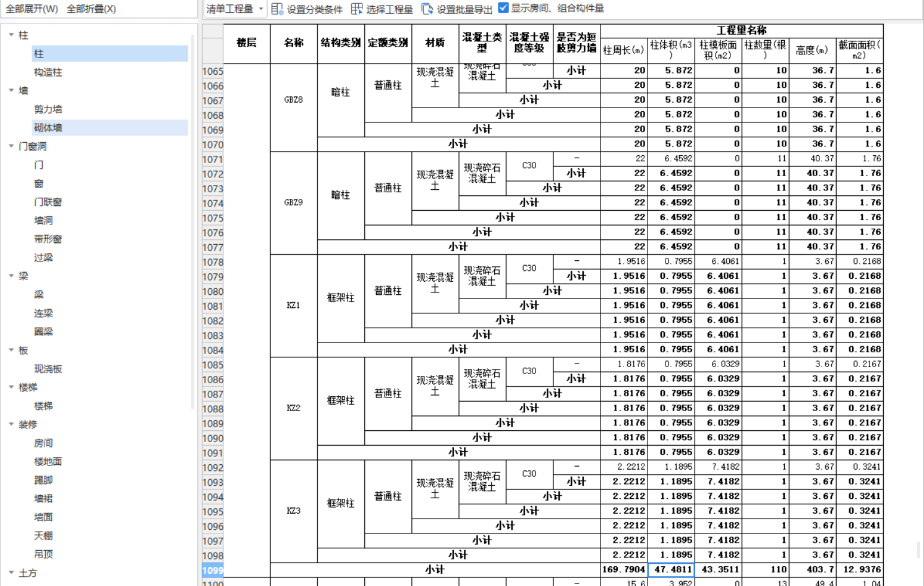Click the 柱模板面积(m2) column header
Image resolution: width=924 pixels, height=586 pixels.
(x=718, y=50)
